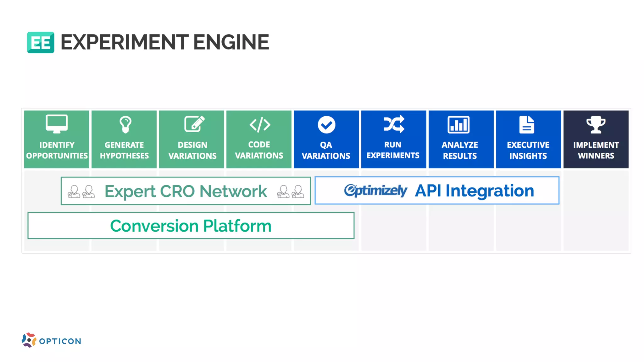Select the Expert CRO Network text

pyautogui.click(x=186, y=191)
